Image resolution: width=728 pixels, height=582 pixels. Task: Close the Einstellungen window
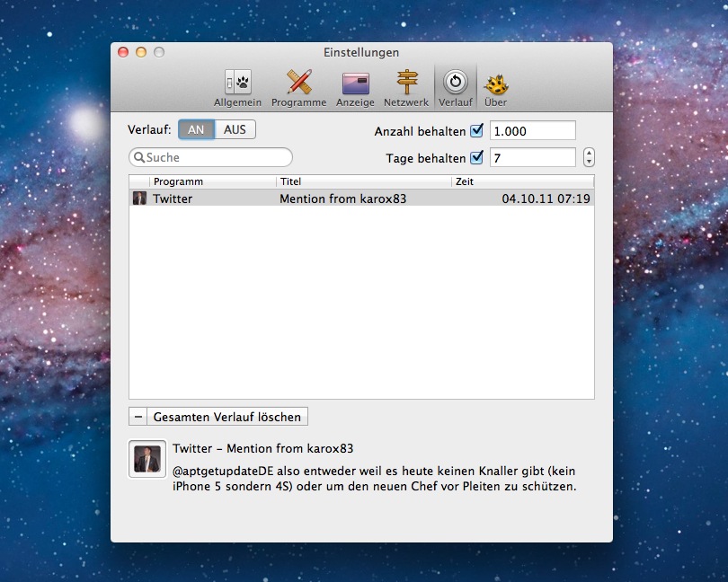[123, 52]
